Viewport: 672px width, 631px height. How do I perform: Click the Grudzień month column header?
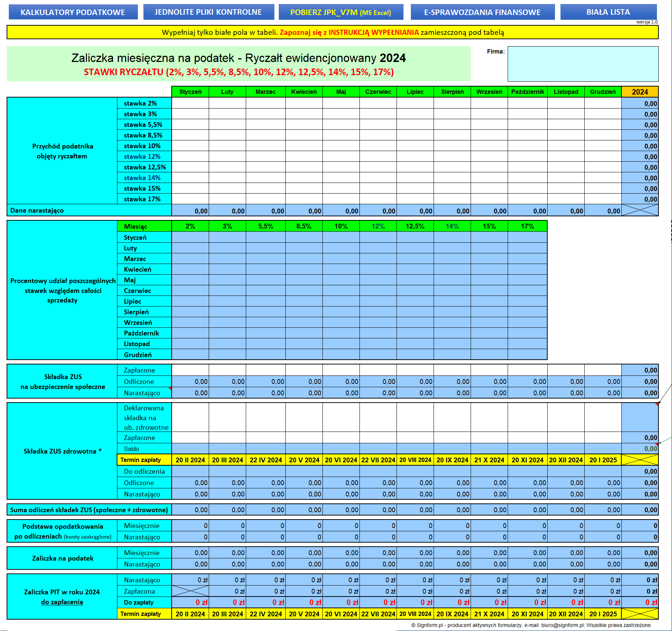tap(603, 92)
